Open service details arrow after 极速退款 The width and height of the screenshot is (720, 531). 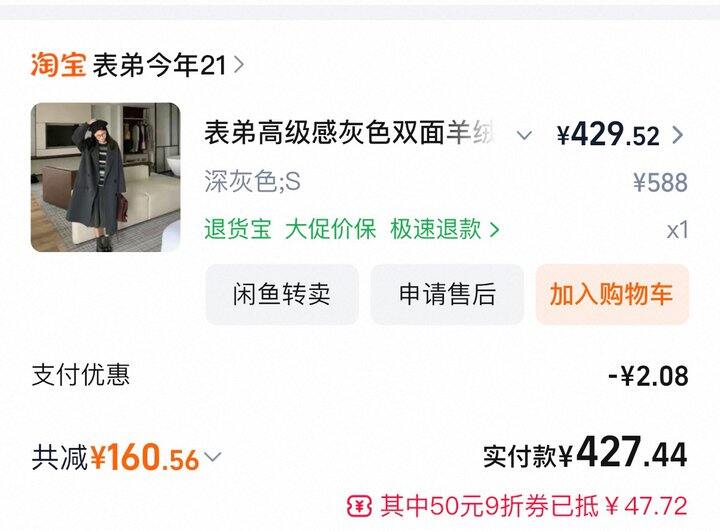tap(494, 229)
